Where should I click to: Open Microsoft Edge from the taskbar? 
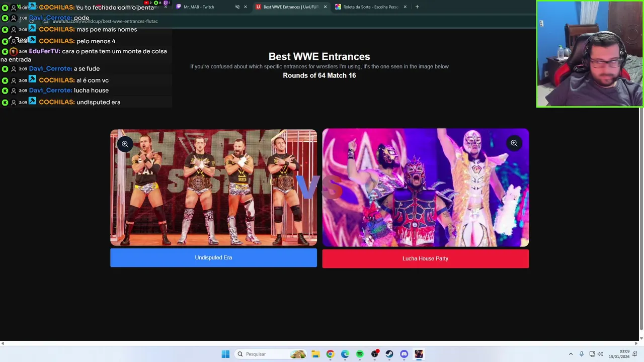click(345, 354)
